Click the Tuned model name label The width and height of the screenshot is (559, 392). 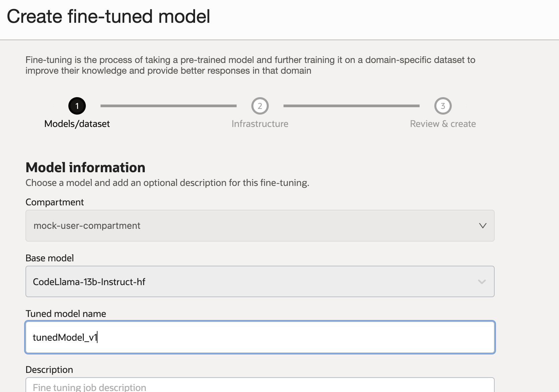(x=66, y=314)
